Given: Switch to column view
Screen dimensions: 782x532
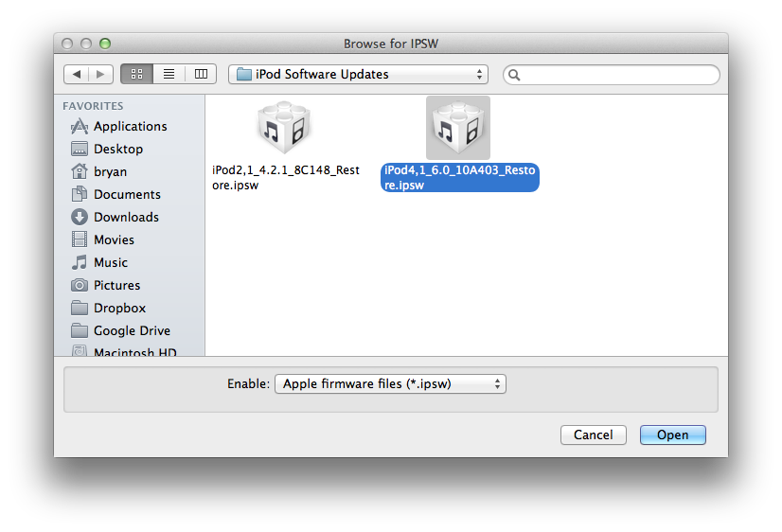Looking at the screenshot, I should coord(201,74).
